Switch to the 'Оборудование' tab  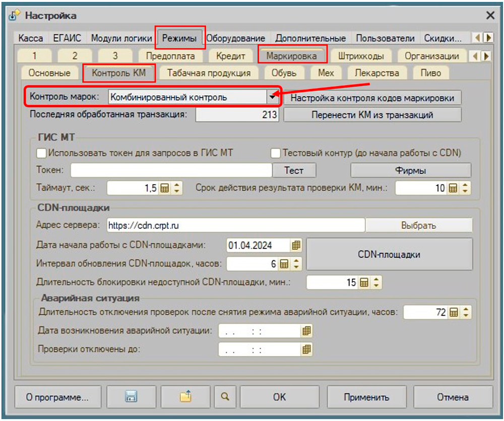[x=235, y=38]
